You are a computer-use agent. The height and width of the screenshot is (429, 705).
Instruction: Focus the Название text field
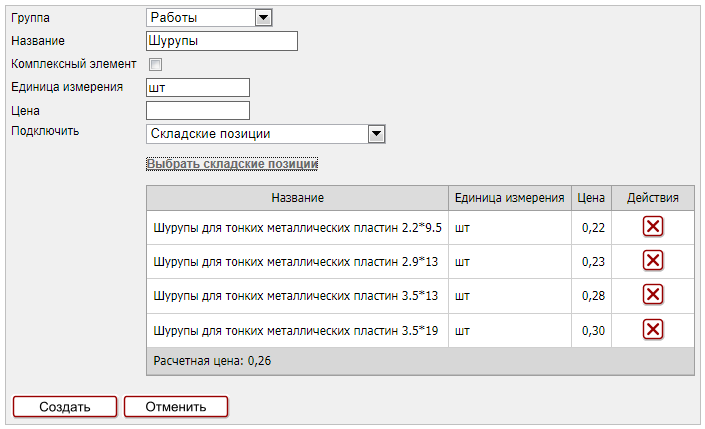tap(222, 41)
